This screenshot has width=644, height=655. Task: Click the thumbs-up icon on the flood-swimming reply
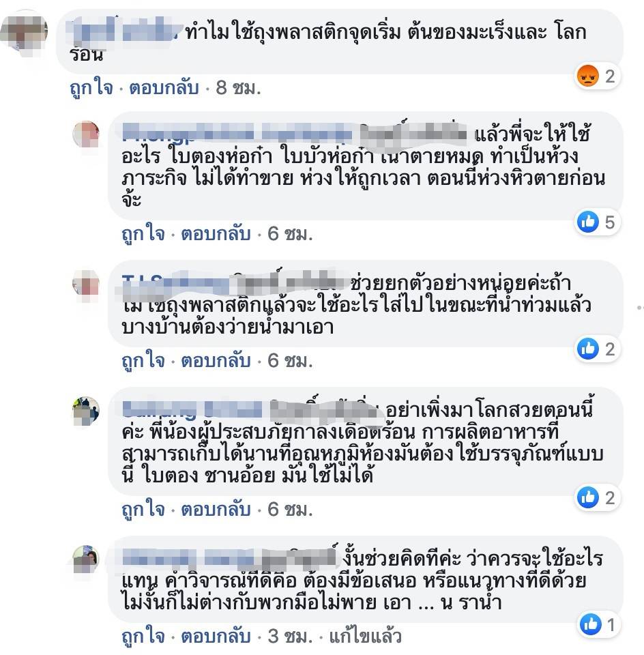(587, 349)
